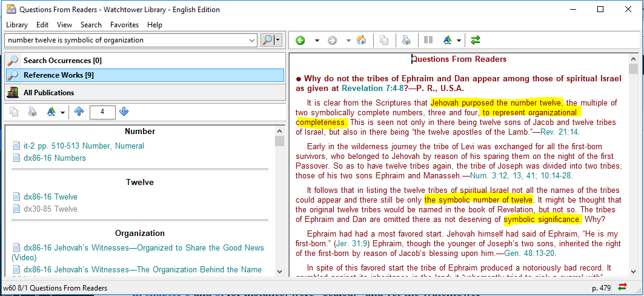Image resolution: width=644 pixels, height=296 pixels.
Task: Click the green Sync arrows toolbar icon
Action: (x=476, y=40)
